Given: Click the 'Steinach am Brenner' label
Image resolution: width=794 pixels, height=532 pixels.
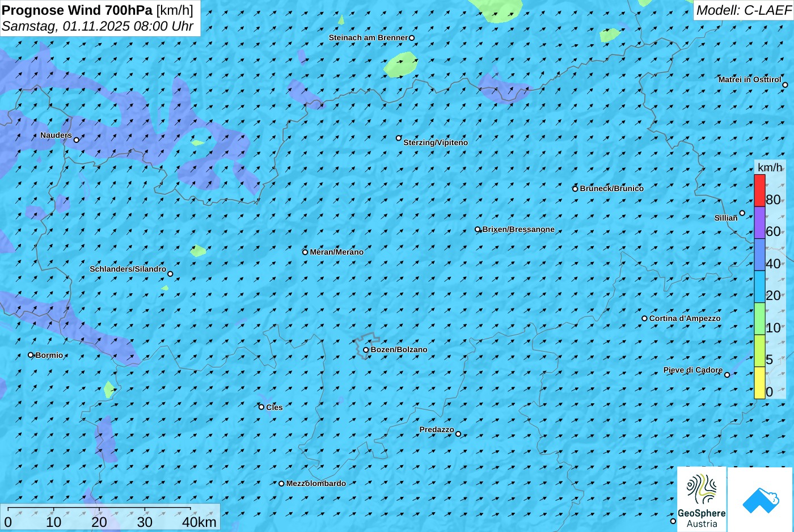Looking at the screenshot, I should click(369, 38).
